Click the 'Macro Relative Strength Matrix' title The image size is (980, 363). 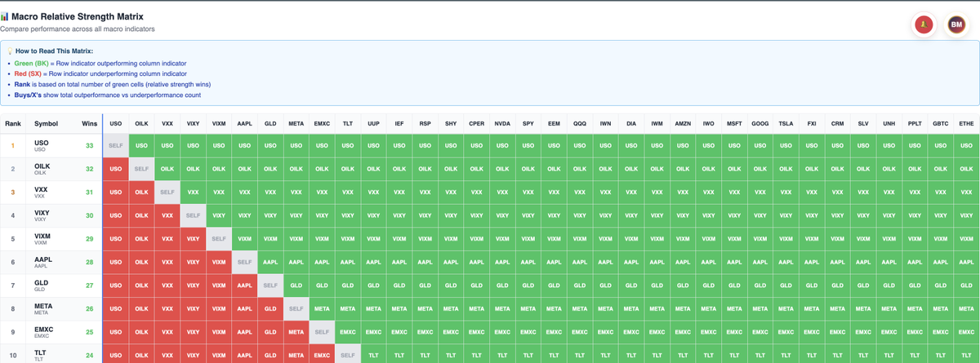[x=77, y=16]
